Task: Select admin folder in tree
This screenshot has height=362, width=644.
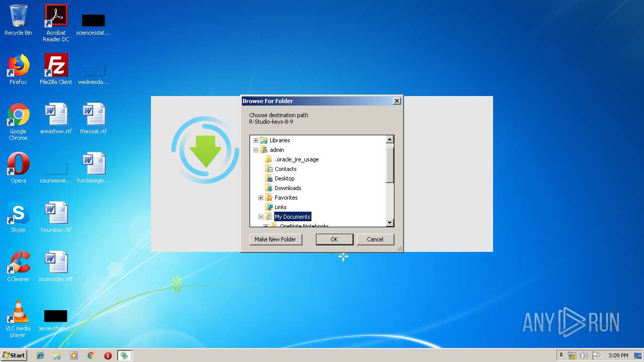Action: [x=277, y=150]
